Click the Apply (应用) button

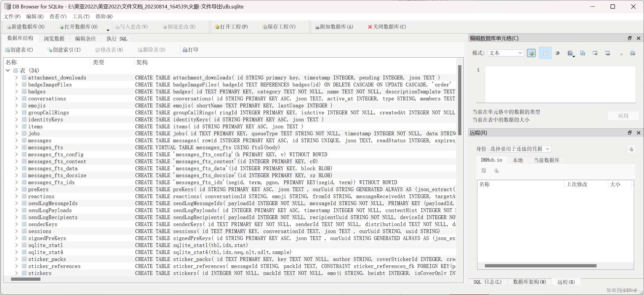coord(623,116)
